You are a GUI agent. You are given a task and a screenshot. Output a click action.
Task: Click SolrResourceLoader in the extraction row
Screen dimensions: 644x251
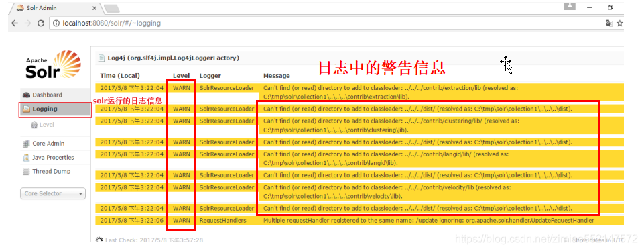pyautogui.click(x=227, y=88)
